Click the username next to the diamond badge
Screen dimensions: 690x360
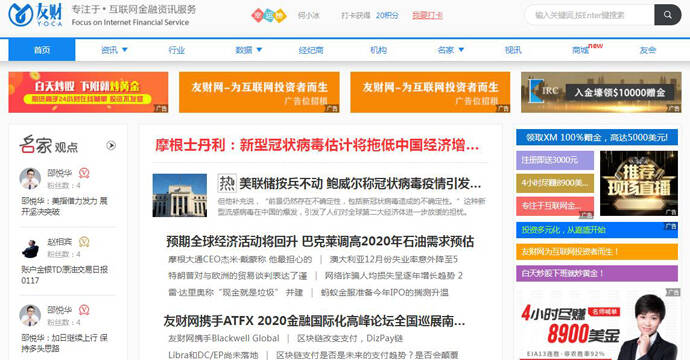[x=308, y=15]
